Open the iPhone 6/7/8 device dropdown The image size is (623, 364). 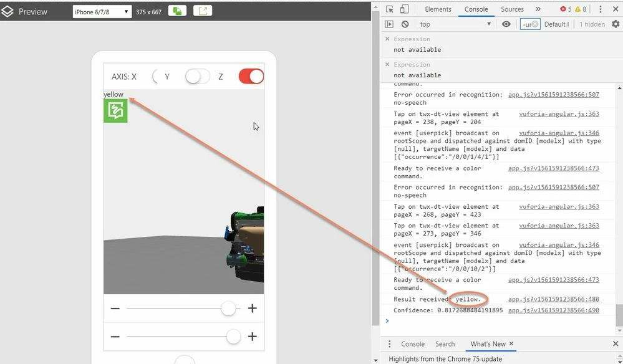coord(102,12)
